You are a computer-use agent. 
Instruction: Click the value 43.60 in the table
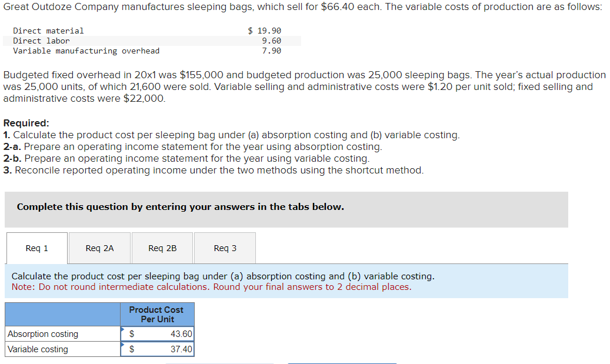(x=182, y=333)
